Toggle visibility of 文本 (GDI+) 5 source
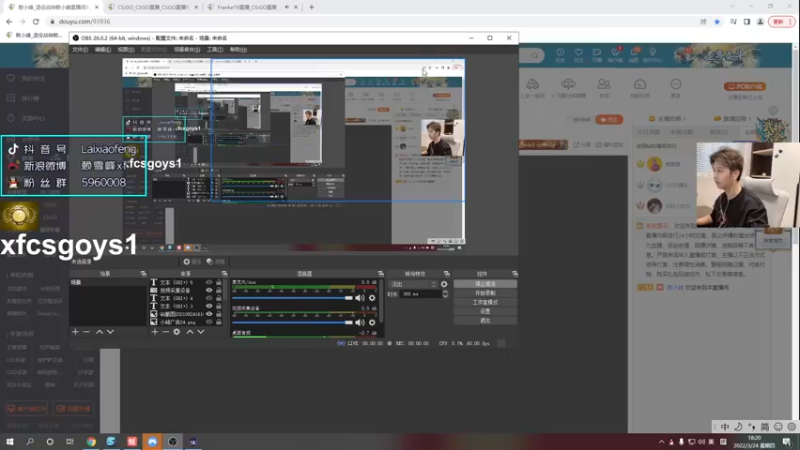The height and width of the screenshot is (450, 800). pos(209,282)
